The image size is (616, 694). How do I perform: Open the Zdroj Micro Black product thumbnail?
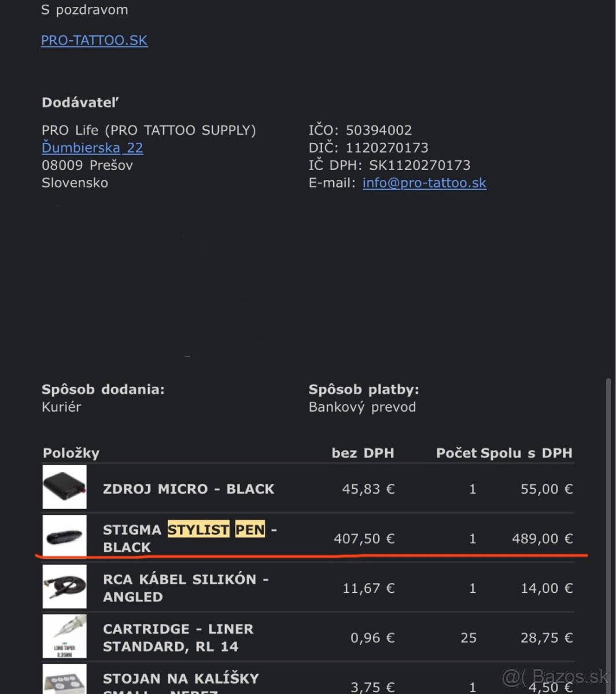pyautogui.click(x=65, y=488)
